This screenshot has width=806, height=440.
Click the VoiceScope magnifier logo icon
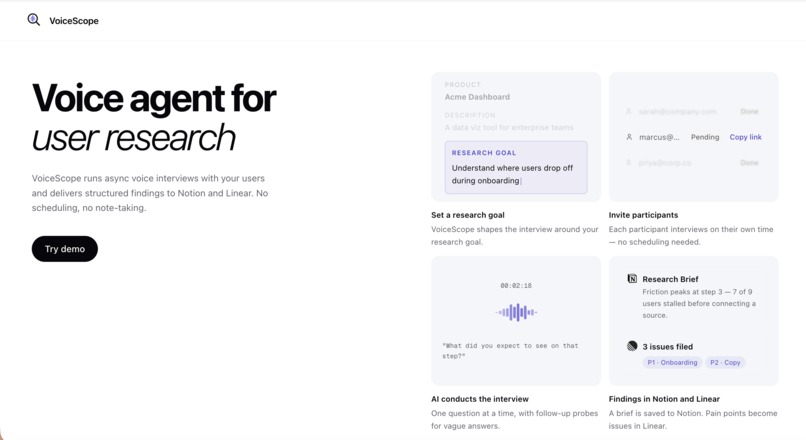33,20
